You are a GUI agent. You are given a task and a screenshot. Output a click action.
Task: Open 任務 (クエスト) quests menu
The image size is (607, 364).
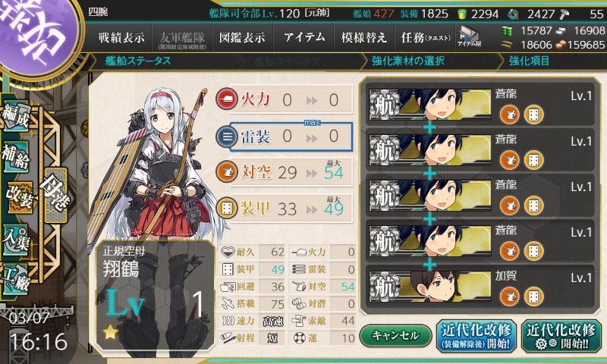click(426, 37)
